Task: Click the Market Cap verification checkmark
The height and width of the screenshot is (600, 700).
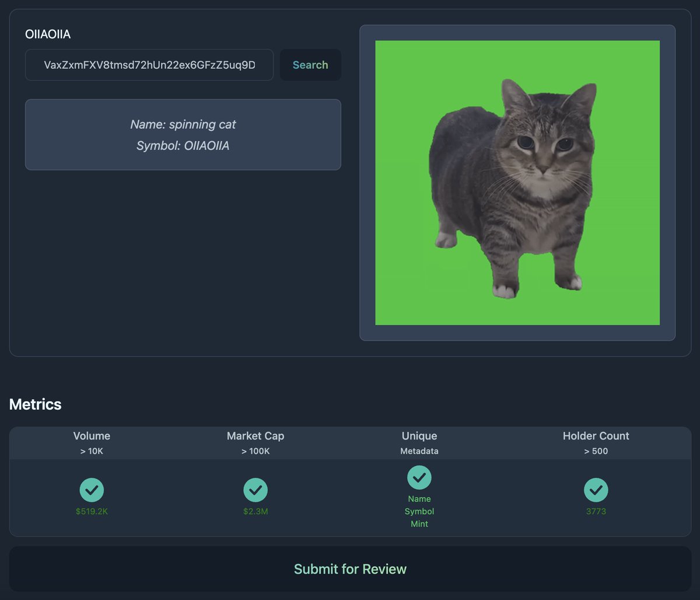Action: pos(256,490)
